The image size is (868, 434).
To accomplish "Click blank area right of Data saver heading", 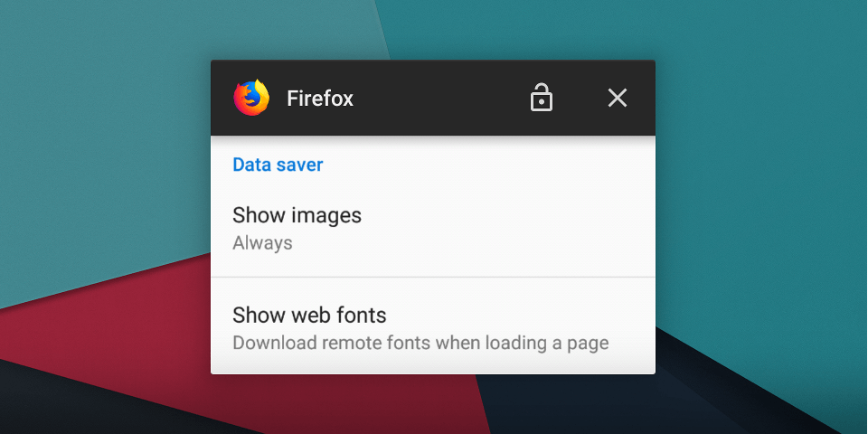I will tap(487, 165).
